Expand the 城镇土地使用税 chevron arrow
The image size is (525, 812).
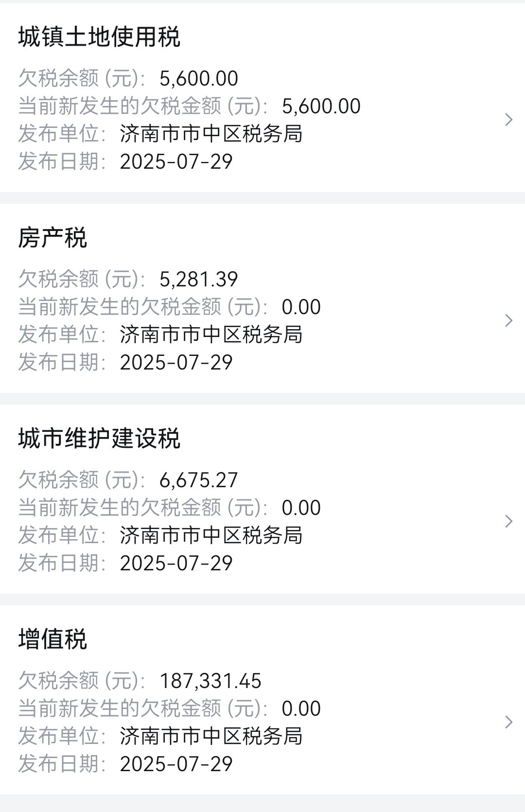point(509,120)
